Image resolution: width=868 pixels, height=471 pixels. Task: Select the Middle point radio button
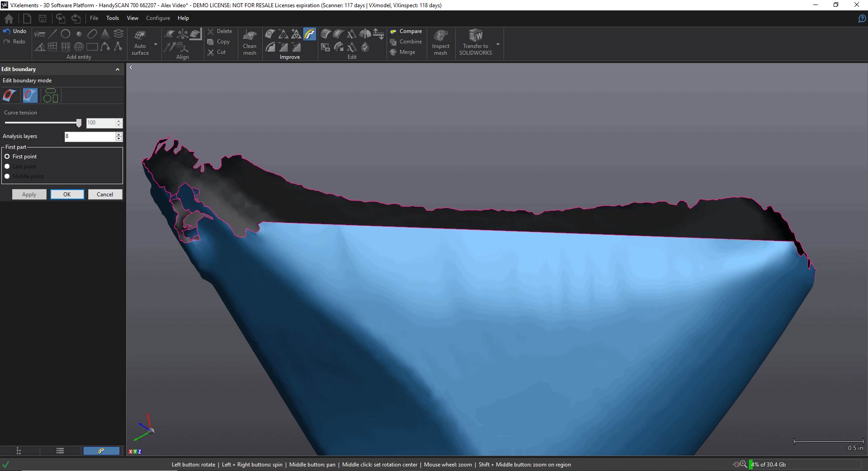(x=7, y=176)
